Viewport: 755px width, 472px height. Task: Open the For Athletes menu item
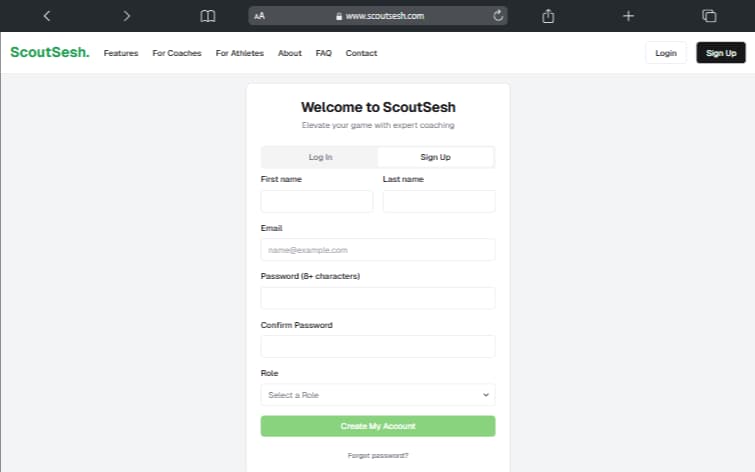240,53
